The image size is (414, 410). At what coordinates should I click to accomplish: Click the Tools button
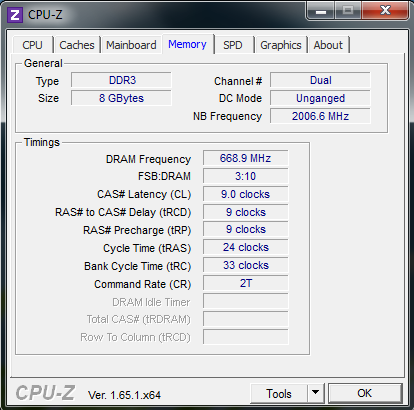[x=279, y=394]
